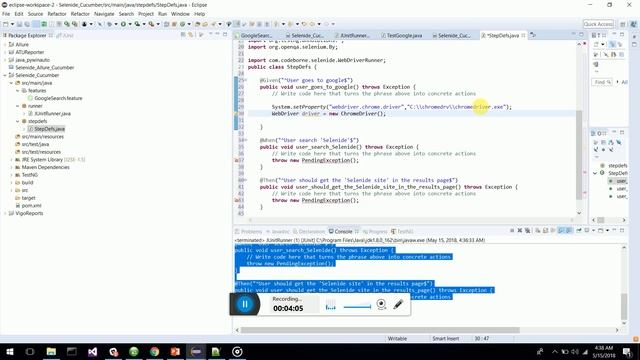Switch to the JUnit view tab

point(65,36)
